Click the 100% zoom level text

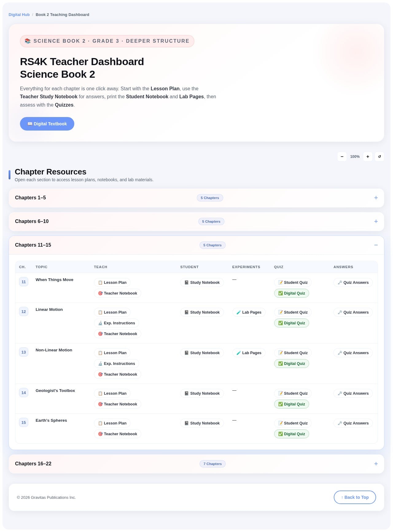(x=355, y=157)
